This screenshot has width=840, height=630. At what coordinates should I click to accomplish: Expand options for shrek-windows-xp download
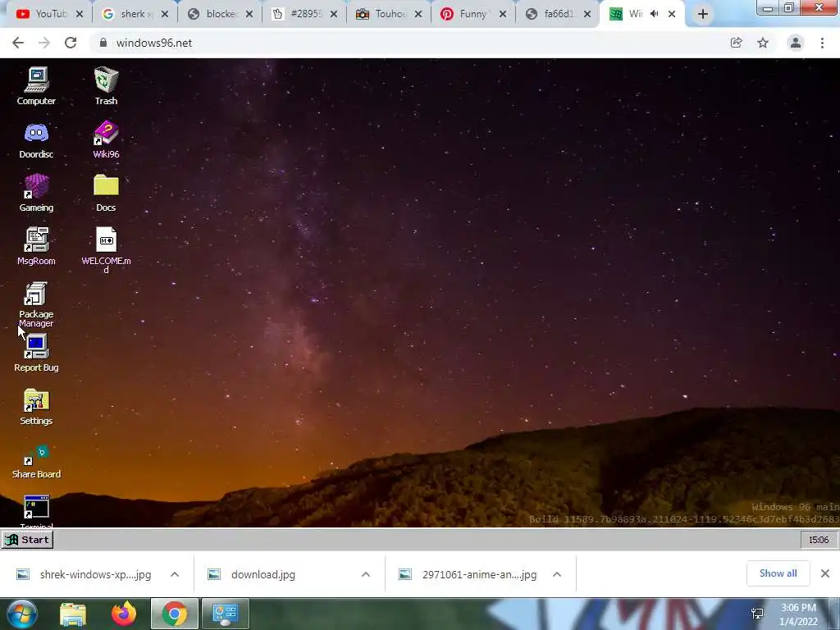click(175, 574)
